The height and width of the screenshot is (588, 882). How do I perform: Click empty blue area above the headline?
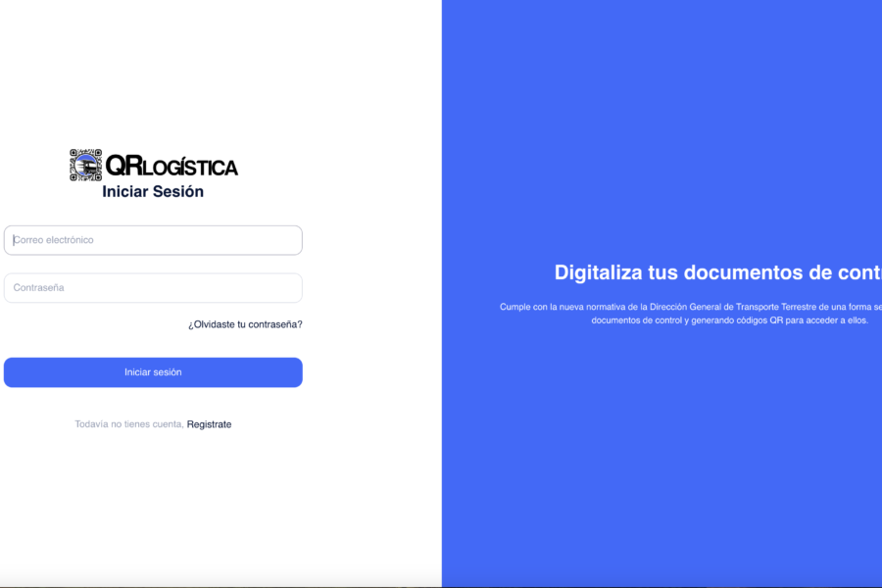tap(661, 127)
